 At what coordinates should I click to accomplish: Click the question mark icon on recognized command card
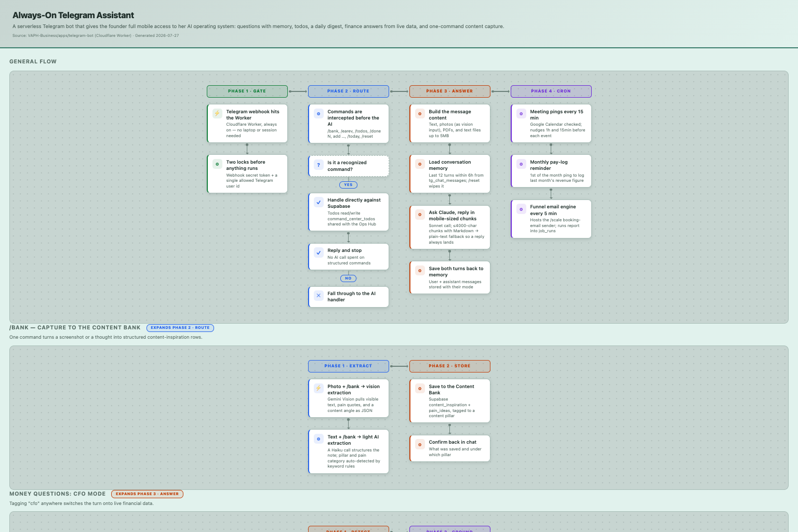[x=318, y=165]
